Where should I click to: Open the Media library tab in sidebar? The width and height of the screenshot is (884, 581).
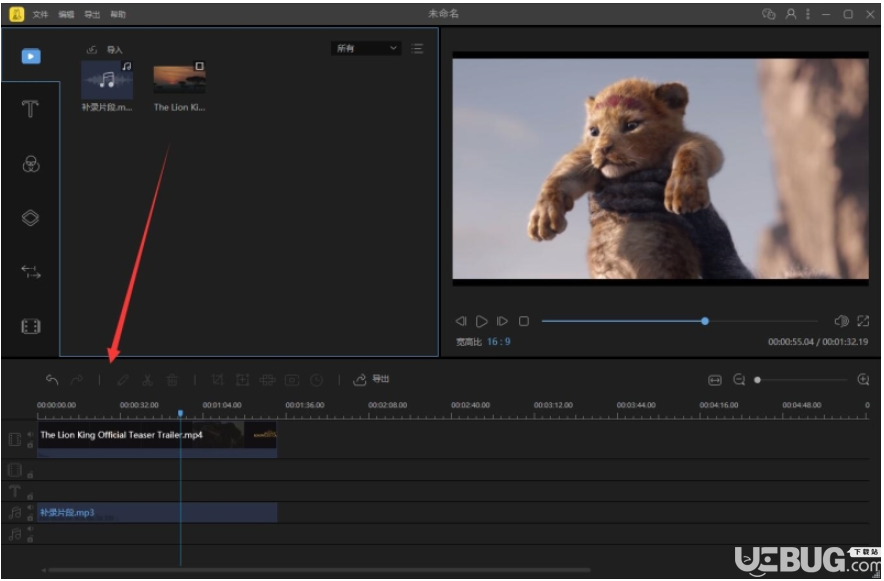[x=31, y=56]
